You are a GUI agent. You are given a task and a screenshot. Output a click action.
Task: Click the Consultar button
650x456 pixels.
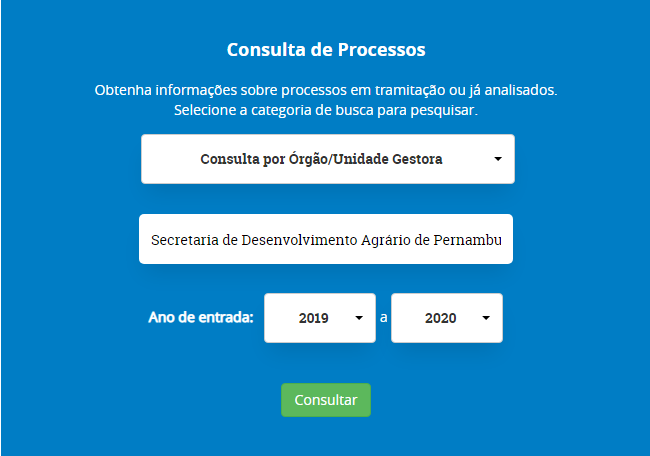point(325,400)
